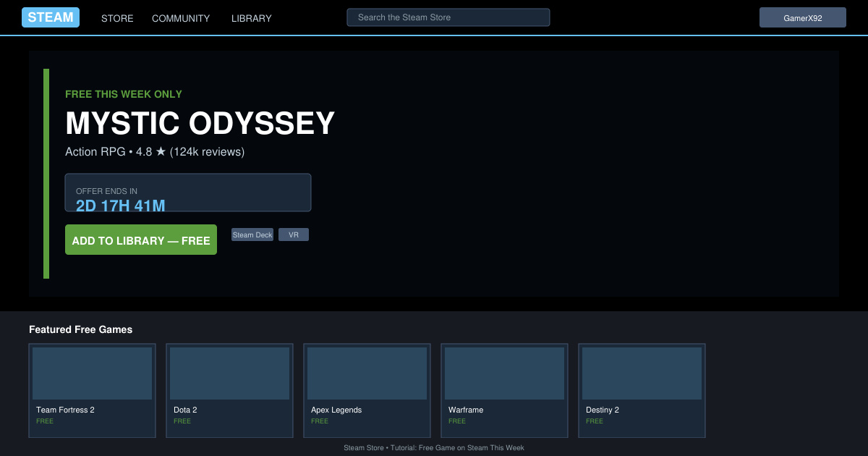This screenshot has width=868, height=456.
Task: Click the Featured Free Games heading
Action: coord(81,329)
